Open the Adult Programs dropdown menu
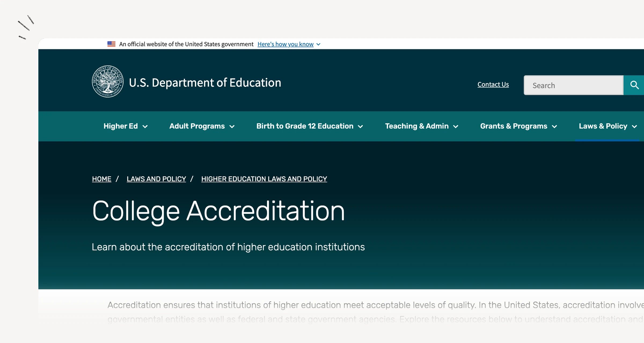 pos(202,126)
